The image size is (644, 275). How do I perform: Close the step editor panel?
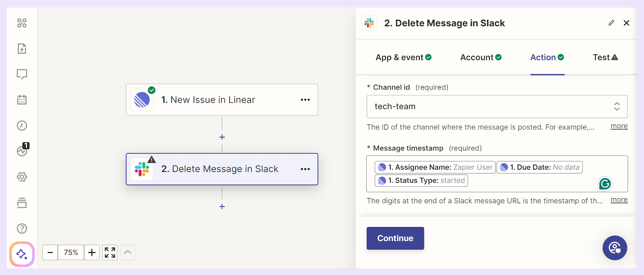coord(626,23)
